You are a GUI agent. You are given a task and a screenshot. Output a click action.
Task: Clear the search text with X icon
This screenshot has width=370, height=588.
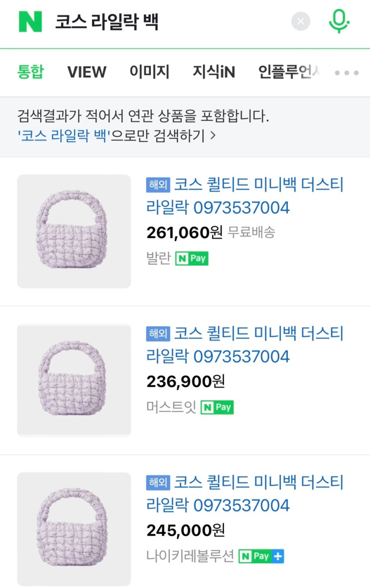301,21
